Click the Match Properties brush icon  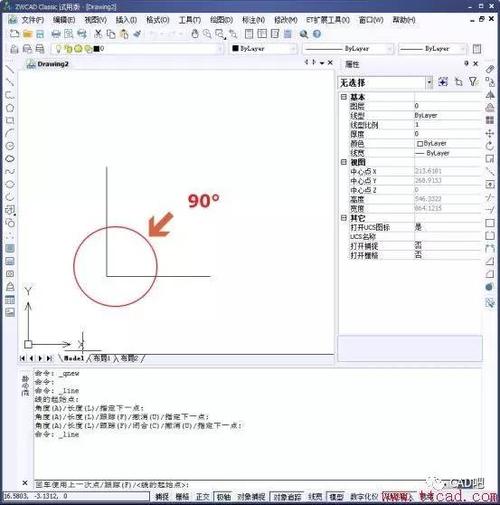[137, 34]
